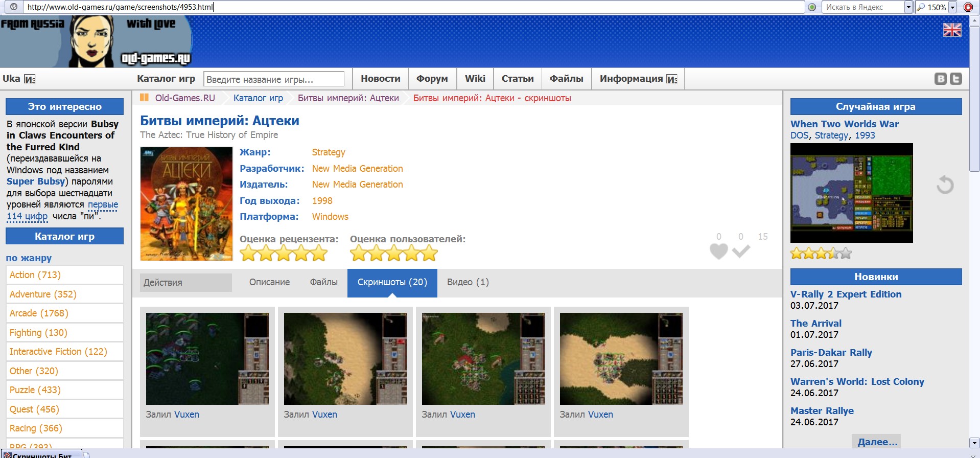Open the Статьи menu item
This screenshot has width=980, height=458.
click(518, 79)
